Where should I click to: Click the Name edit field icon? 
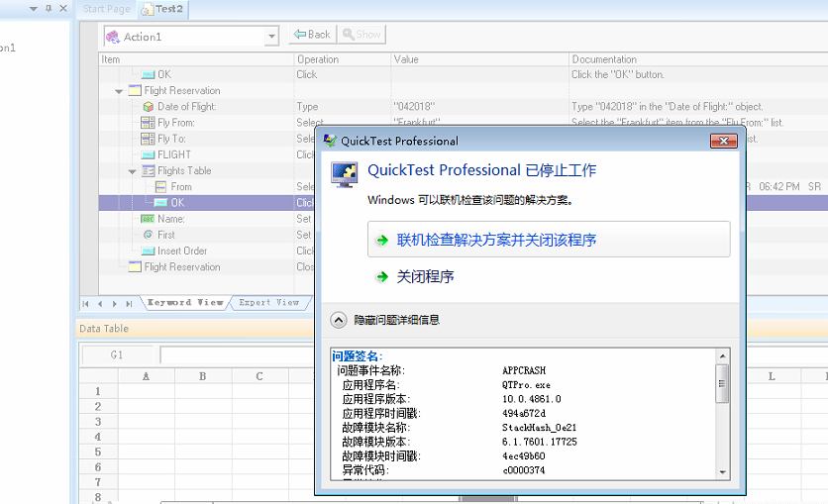click(148, 219)
